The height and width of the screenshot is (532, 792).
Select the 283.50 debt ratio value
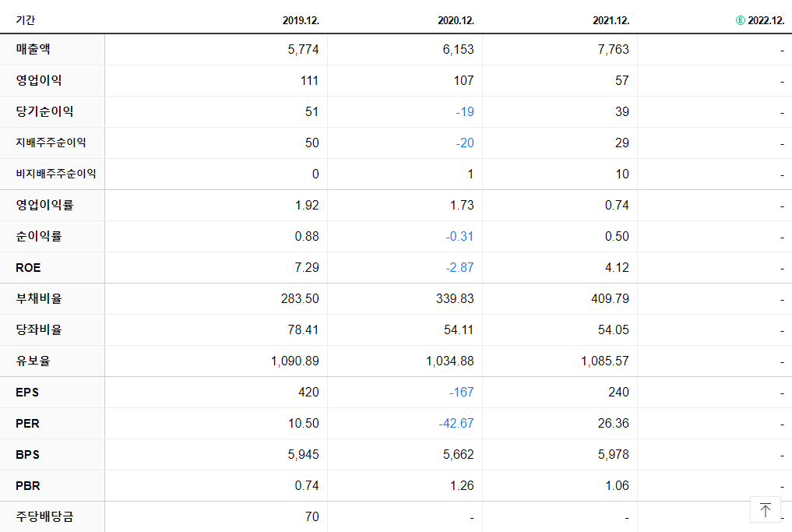(300, 298)
